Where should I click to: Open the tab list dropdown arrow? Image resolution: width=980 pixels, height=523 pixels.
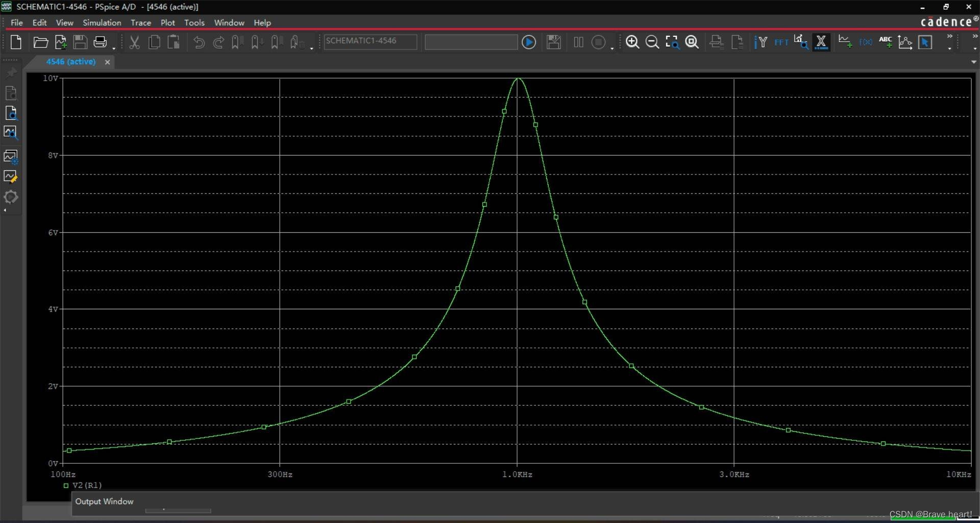(x=973, y=62)
